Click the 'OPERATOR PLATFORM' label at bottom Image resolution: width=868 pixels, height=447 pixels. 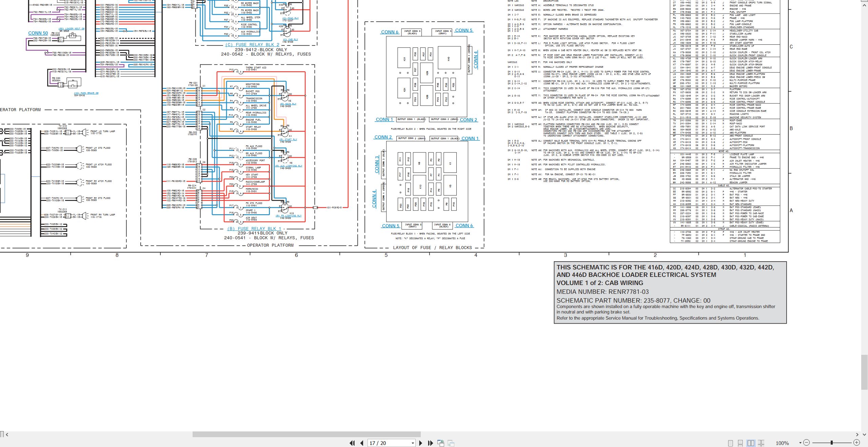tap(270, 245)
